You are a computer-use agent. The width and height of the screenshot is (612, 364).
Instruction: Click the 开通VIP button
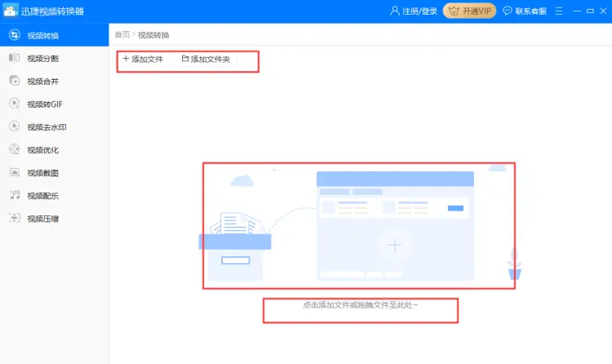(469, 11)
